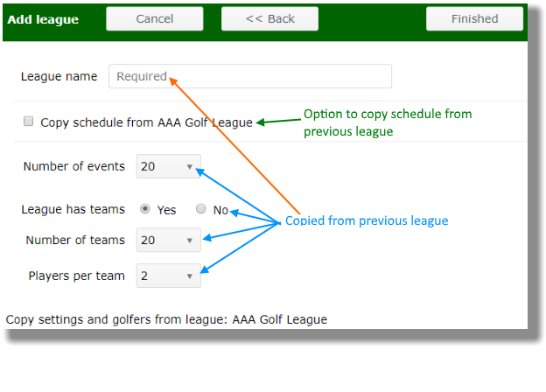Click the No radio label text
Image resolution: width=546 pixels, height=392 pixels.
click(x=220, y=210)
